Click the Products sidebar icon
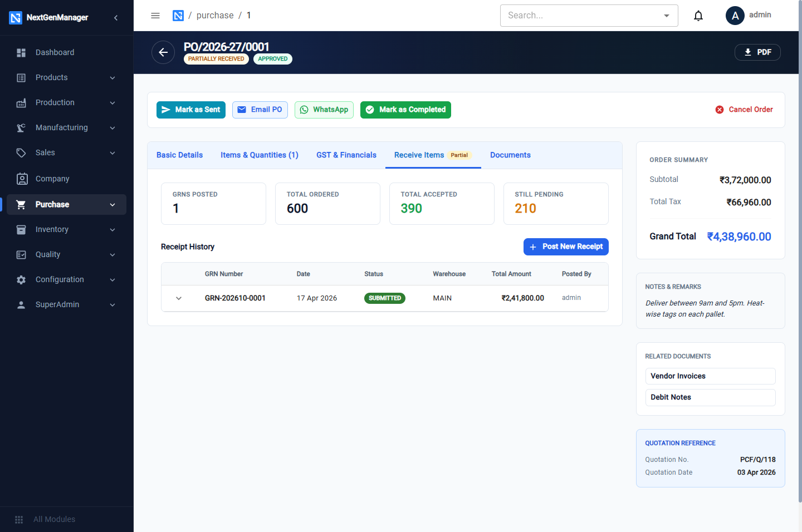 (21, 78)
